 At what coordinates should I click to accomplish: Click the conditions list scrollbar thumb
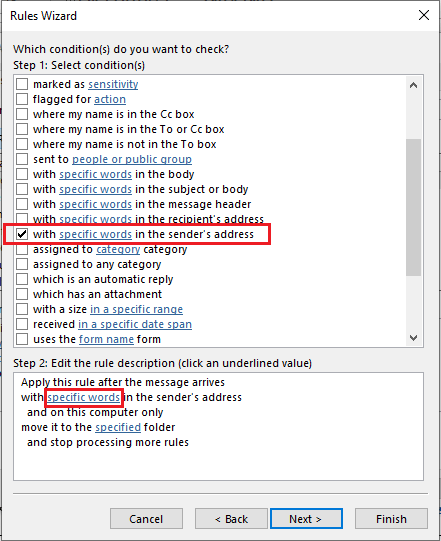(413, 207)
